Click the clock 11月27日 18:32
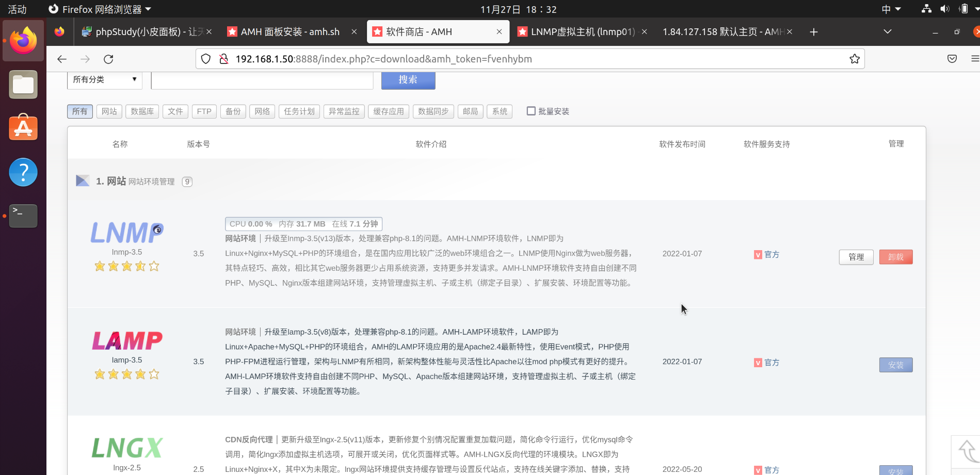 click(518, 9)
